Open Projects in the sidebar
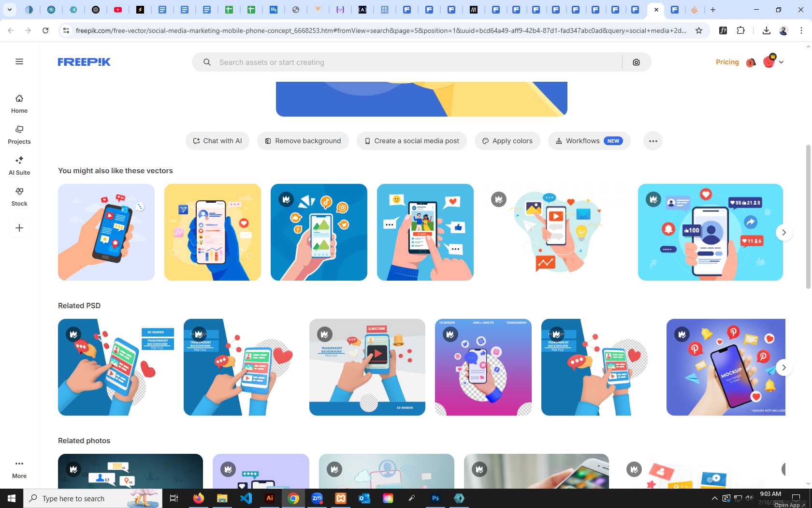The image size is (812, 508). pos(19,135)
